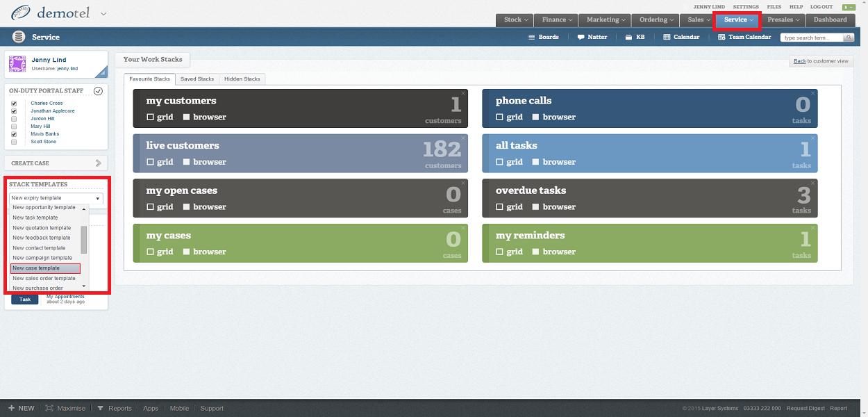
Task: Close the live customers stack
Action: [463, 138]
